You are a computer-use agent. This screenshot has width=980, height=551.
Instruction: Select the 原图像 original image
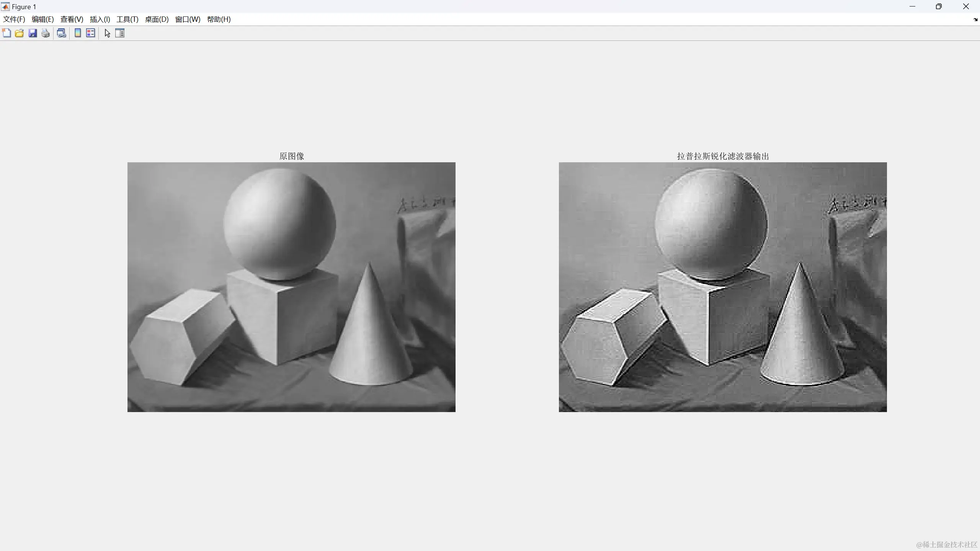[x=291, y=287]
